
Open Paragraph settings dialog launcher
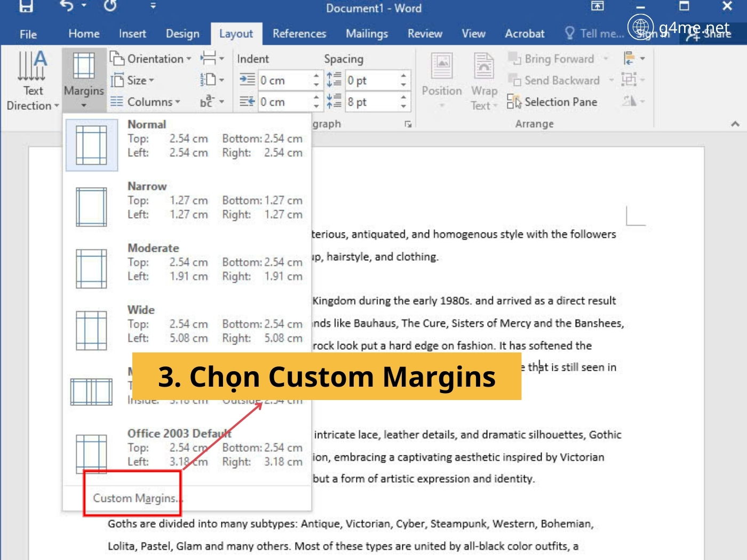point(408,124)
